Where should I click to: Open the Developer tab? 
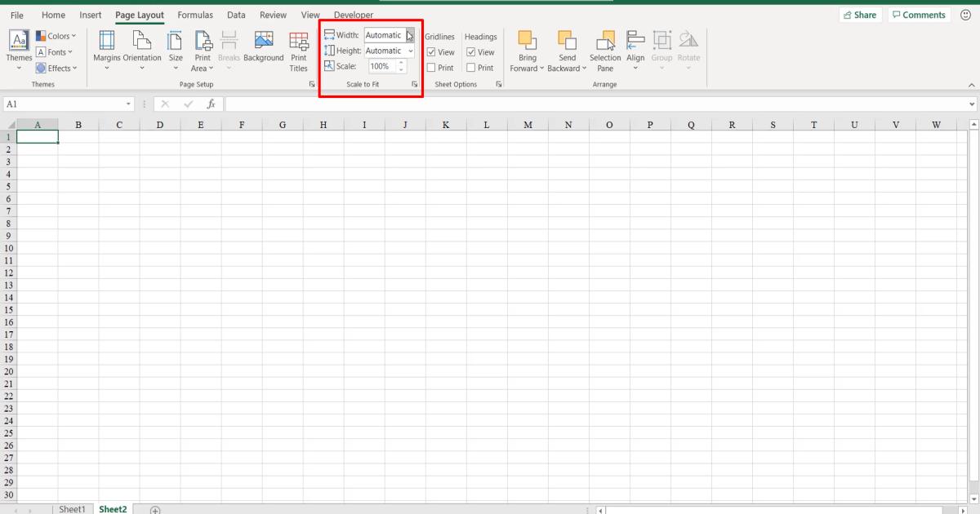(353, 15)
